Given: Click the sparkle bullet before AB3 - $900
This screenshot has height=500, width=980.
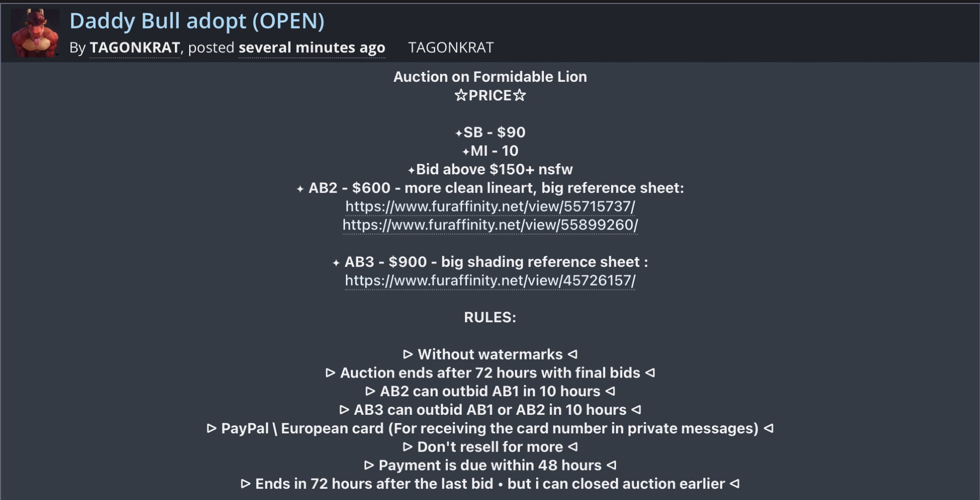Looking at the screenshot, I should [336, 263].
